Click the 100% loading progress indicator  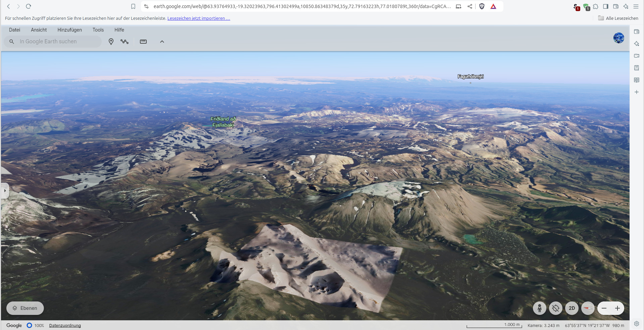pyautogui.click(x=35, y=325)
